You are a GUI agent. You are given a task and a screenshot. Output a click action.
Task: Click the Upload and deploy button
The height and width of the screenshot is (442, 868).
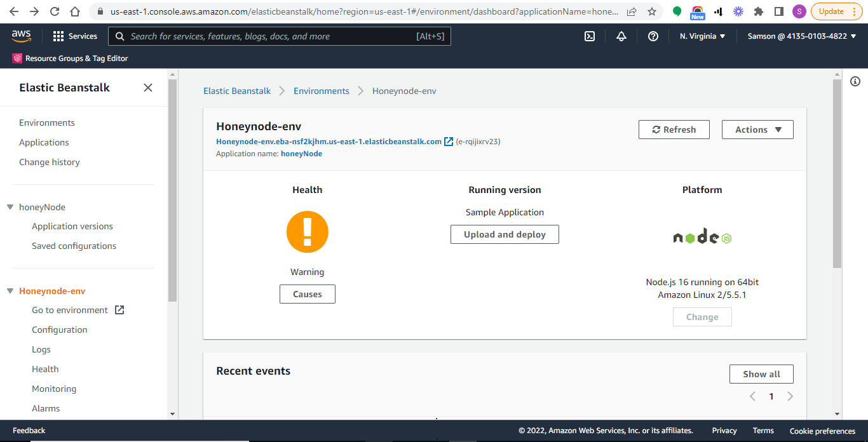tap(505, 234)
